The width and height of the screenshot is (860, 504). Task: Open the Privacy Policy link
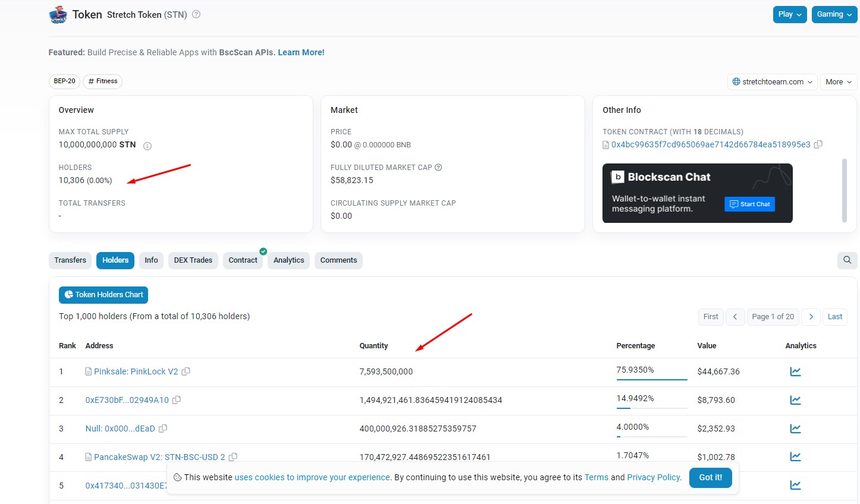click(x=654, y=477)
